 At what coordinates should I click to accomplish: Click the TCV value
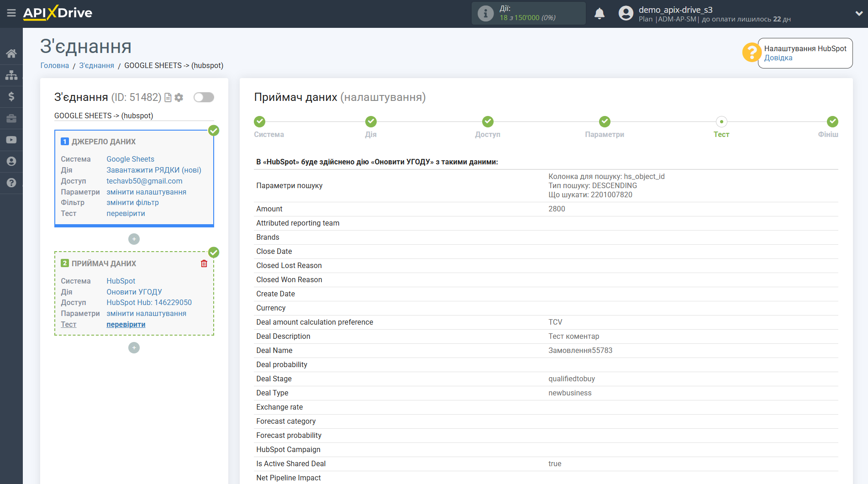555,322
